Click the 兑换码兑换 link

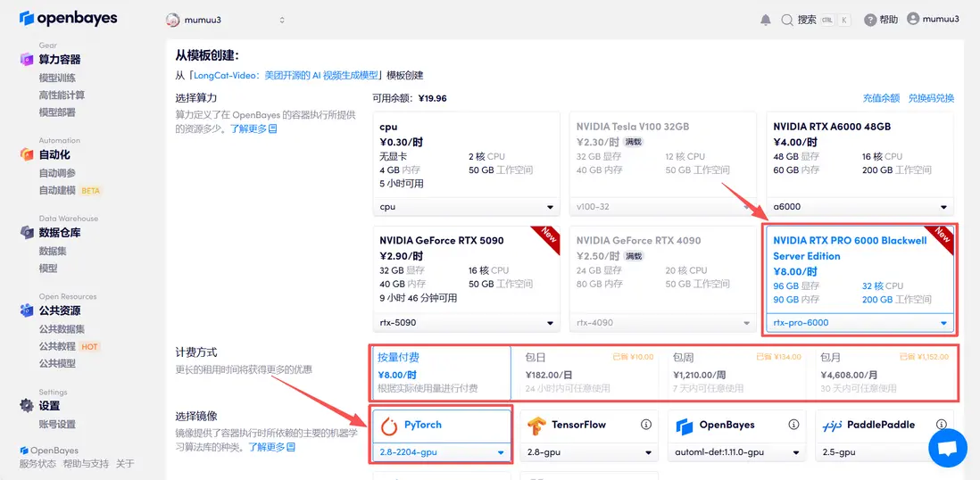pyautogui.click(x=931, y=98)
